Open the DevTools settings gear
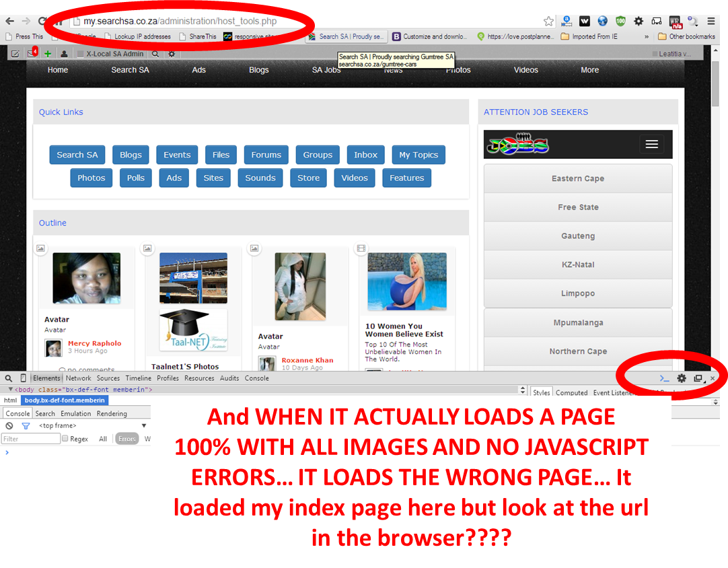The height and width of the screenshot is (568, 728). click(682, 379)
